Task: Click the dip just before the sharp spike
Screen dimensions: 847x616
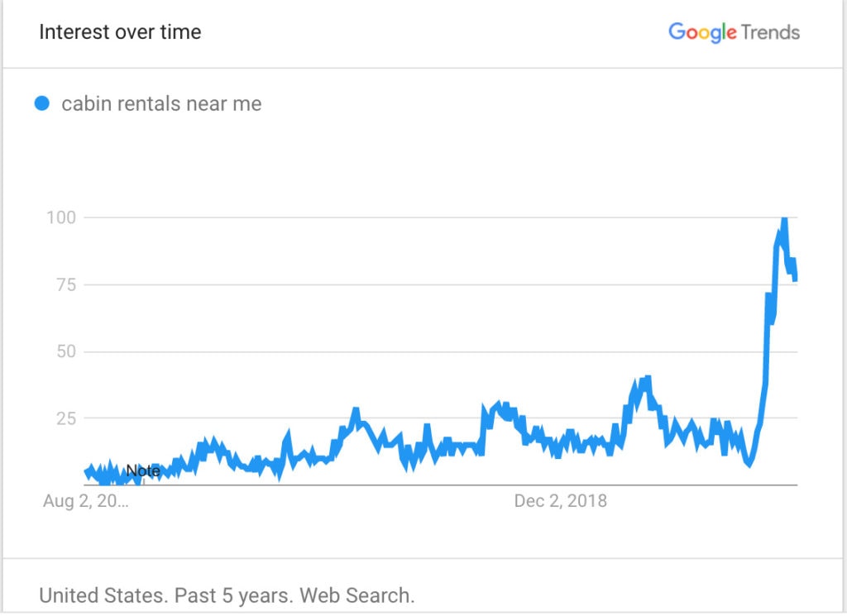Action: pos(749,464)
